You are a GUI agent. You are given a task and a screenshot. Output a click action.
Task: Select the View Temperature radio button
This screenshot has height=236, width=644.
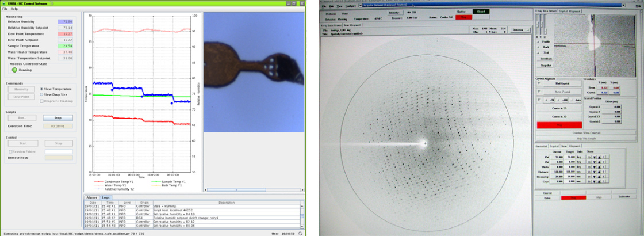[41, 89]
